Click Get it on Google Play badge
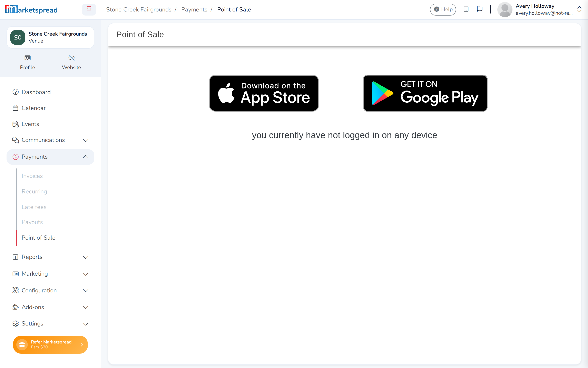This screenshot has width=588, height=368. pyautogui.click(x=425, y=93)
